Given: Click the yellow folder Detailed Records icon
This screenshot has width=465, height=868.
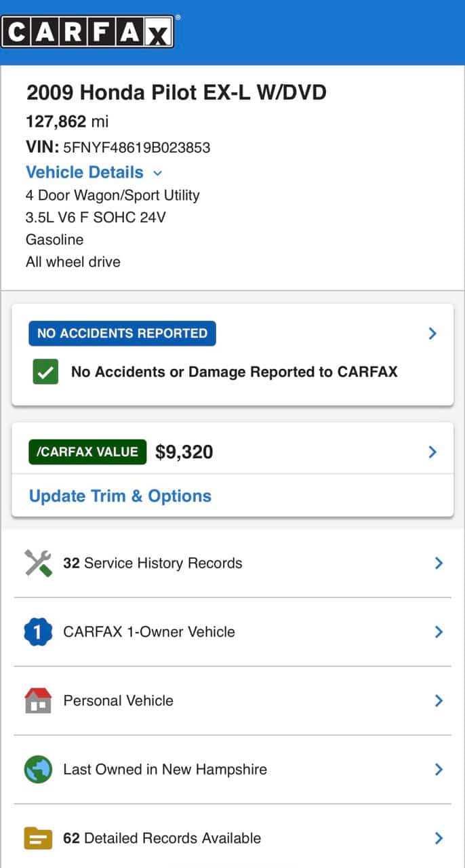Looking at the screenshot, I should (38, 838).
